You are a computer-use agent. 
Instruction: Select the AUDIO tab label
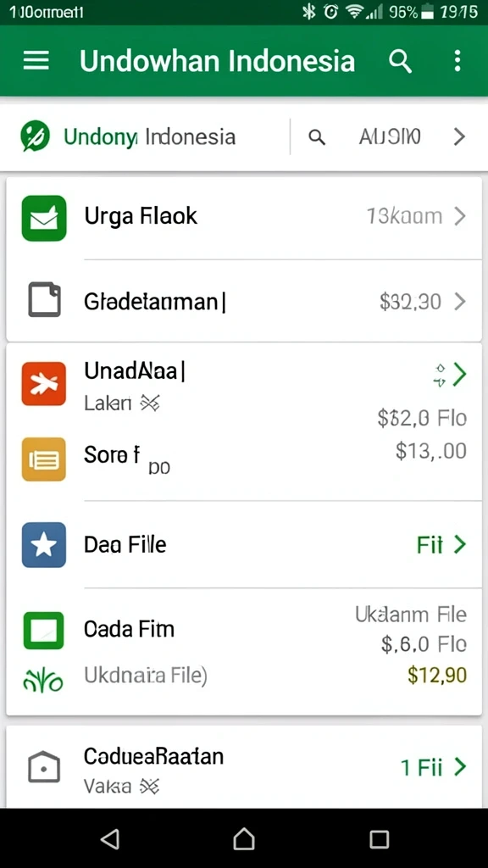390,136
